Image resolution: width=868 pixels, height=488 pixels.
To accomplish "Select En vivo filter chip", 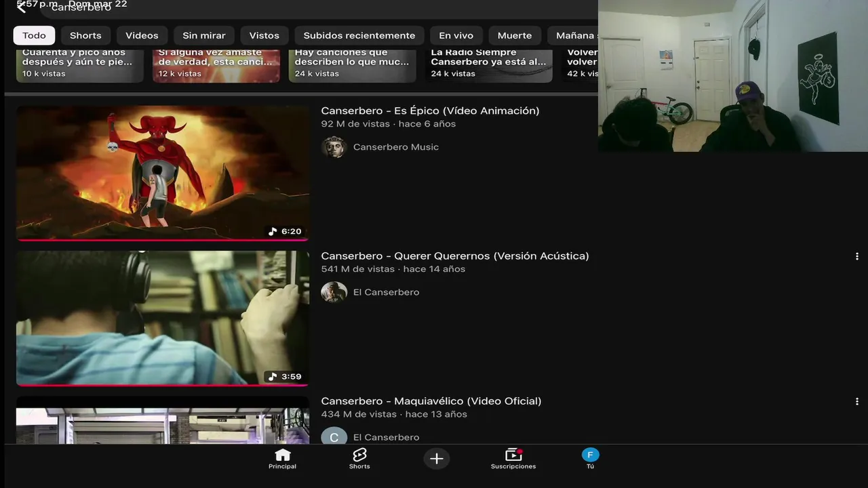I will [x=456, y=35].
